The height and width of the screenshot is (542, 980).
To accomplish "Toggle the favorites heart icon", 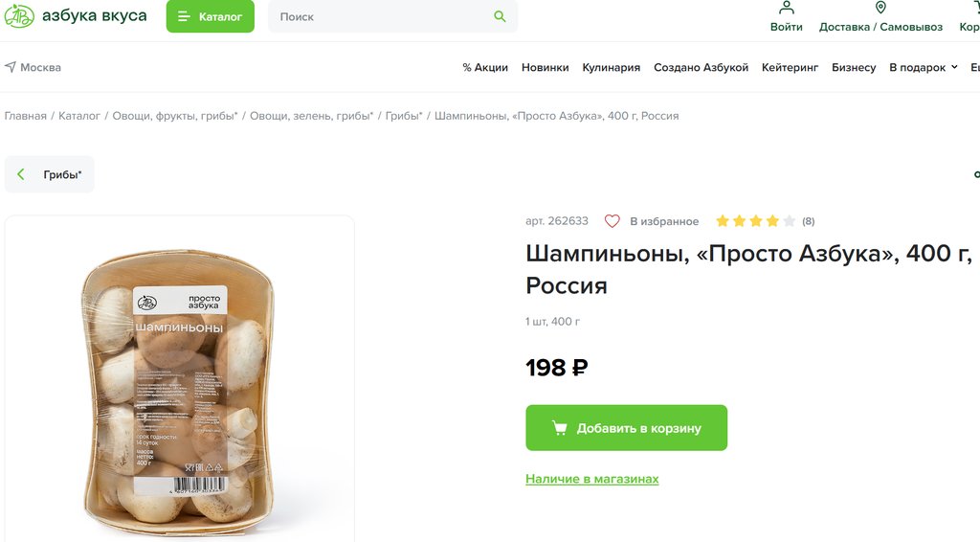I will (612, 221).
